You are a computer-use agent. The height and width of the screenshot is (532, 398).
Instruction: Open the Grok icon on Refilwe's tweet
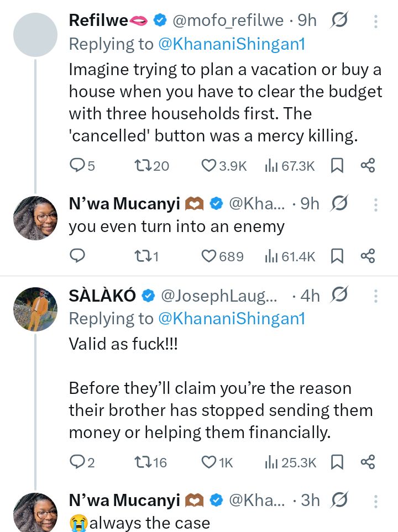click(338, 20)
